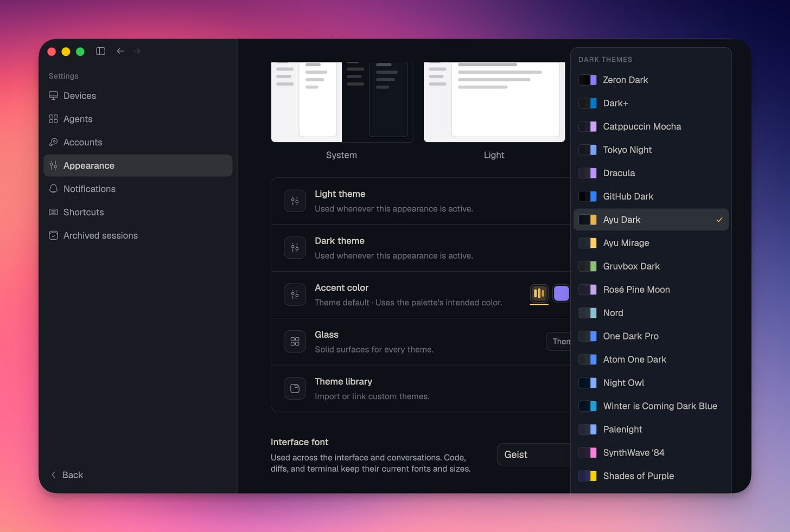Click the "Dark theme" row title
Image resolution: width=790 pixels, height=532 pixels.
[x=340, y=241]
